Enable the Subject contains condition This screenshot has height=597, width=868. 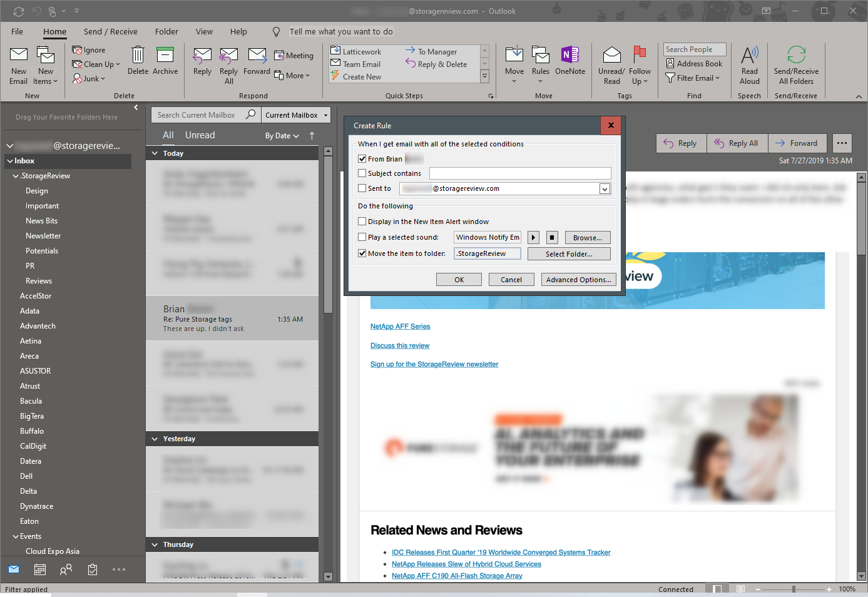(362, 173)
